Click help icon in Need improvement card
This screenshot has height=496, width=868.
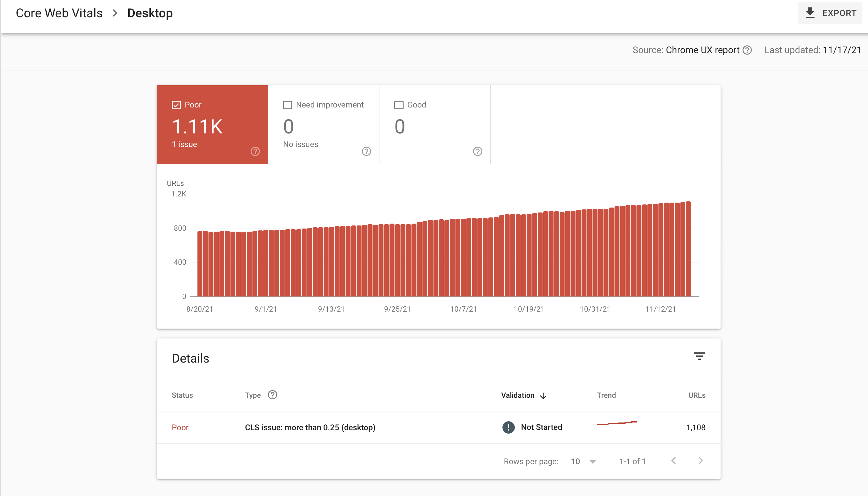click(x=366, y=151)
